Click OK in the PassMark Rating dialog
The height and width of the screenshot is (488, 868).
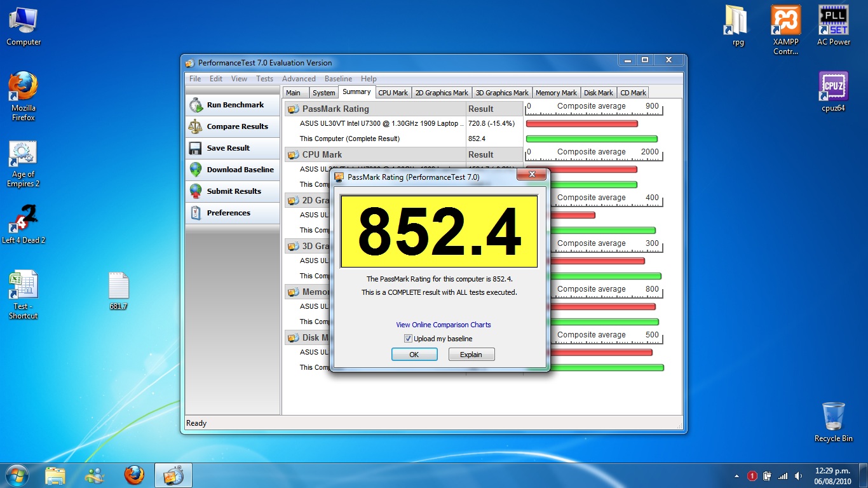pos(414,355)
